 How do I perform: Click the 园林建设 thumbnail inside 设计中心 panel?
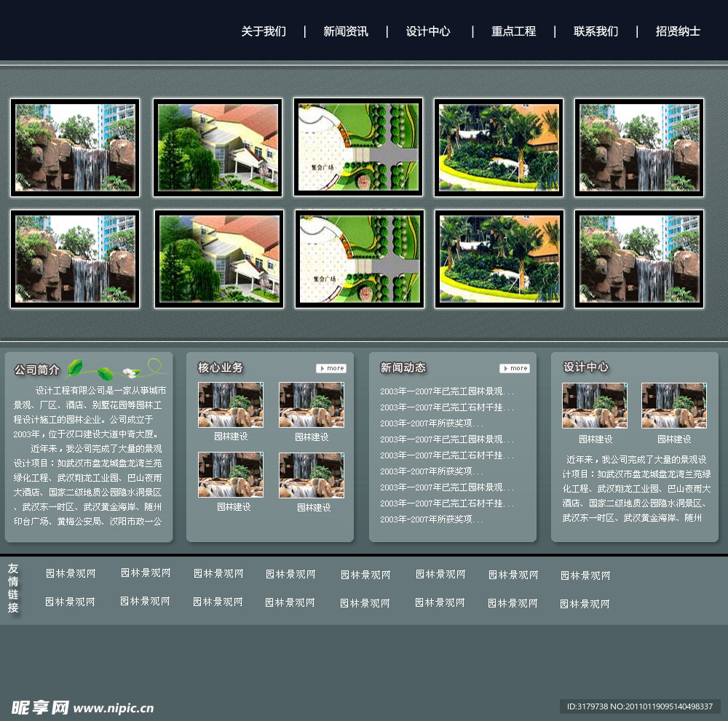pos(595,405)
